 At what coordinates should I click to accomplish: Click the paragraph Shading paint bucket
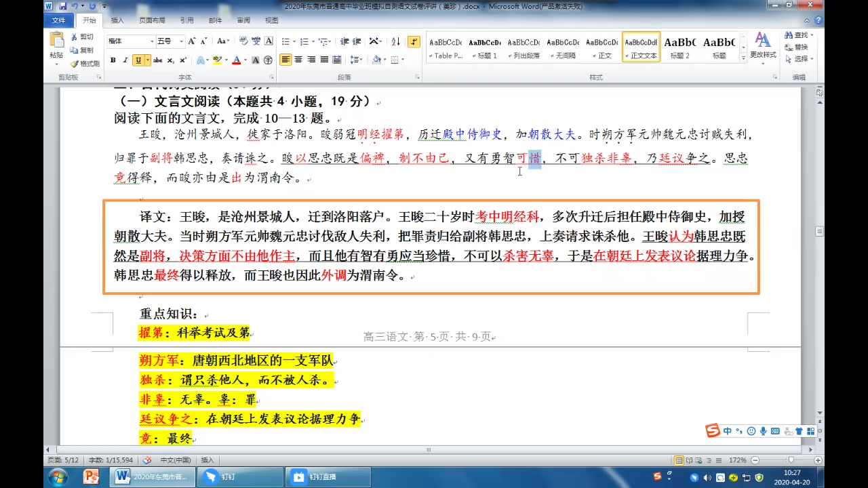(x=376, y=60)
